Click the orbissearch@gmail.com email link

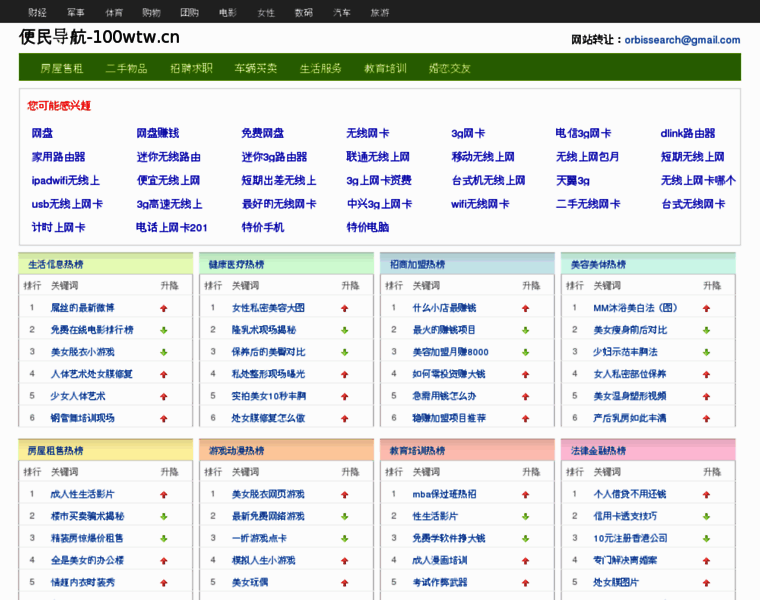point(681,40)
